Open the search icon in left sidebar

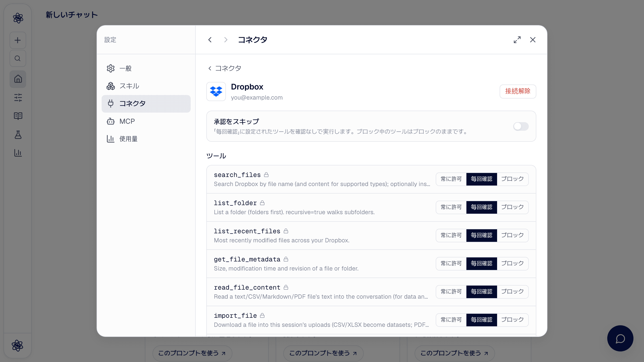click(x=18, y=58)
